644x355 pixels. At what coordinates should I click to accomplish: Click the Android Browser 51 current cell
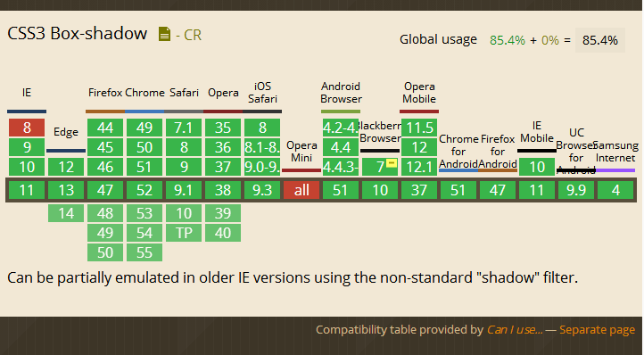point(341,190)
